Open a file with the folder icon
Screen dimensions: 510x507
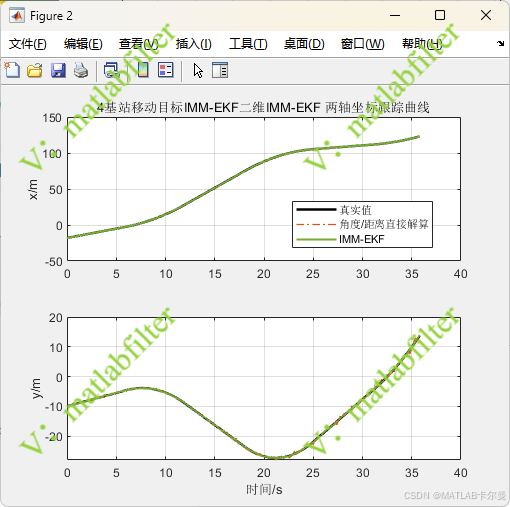35,70
